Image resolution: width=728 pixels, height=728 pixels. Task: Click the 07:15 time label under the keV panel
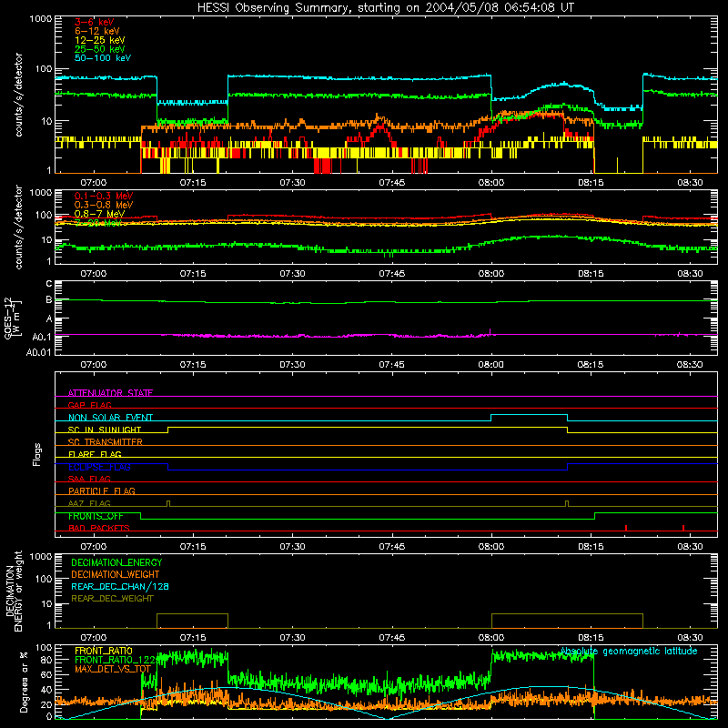[x=193, y=183]
